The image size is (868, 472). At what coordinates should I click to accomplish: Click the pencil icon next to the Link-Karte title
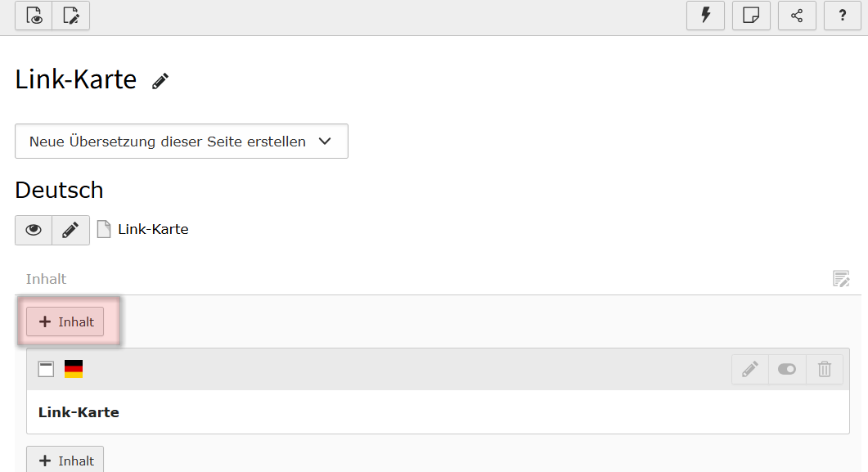click(x=160, y=81)
